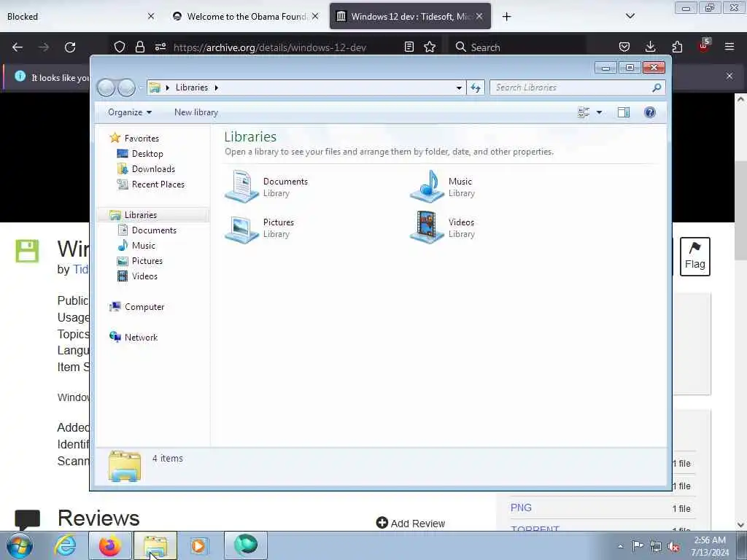Image resolution: width=747 pixels, height=560 pixels.
Task: Select Libraries node in navigation pane
Action: 140,215
